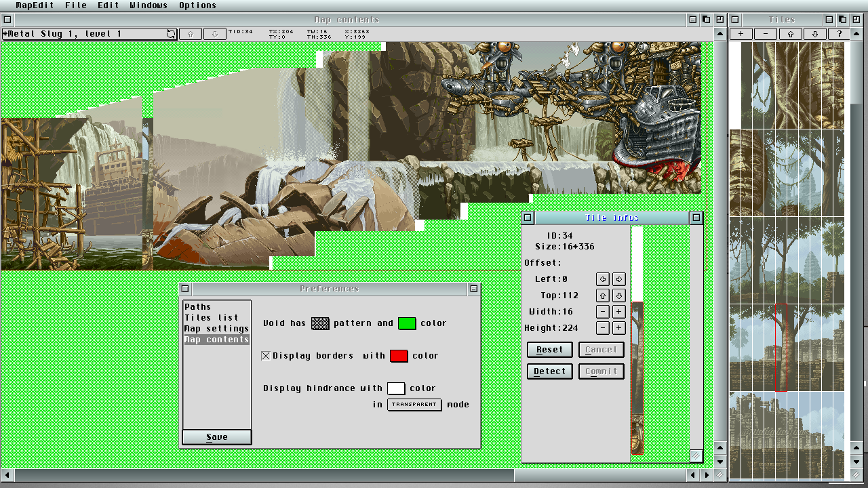
Task: Click the down arrow in Tiles toolbar
Action: (814, 34)
